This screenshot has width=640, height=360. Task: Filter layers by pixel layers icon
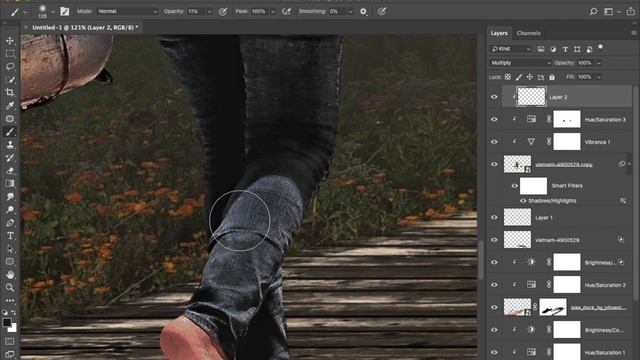(541, 49)
